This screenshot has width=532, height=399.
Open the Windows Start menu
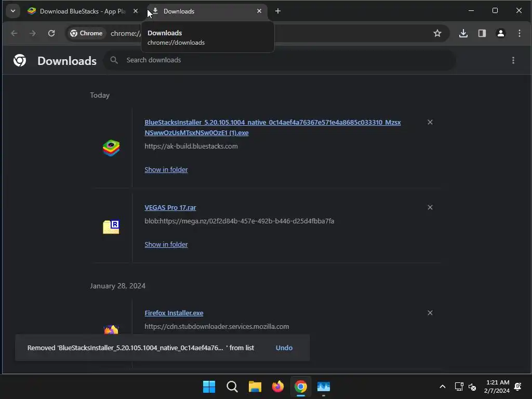tap(209, 387)
